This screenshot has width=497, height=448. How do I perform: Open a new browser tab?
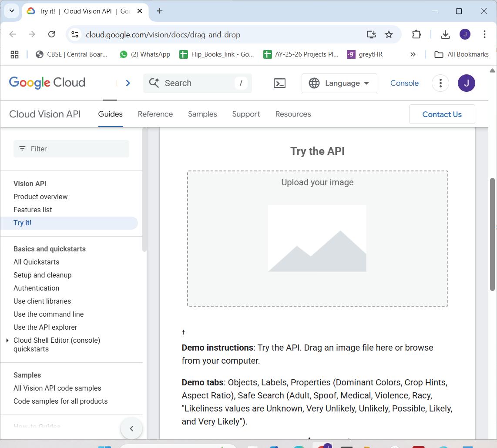160,11
